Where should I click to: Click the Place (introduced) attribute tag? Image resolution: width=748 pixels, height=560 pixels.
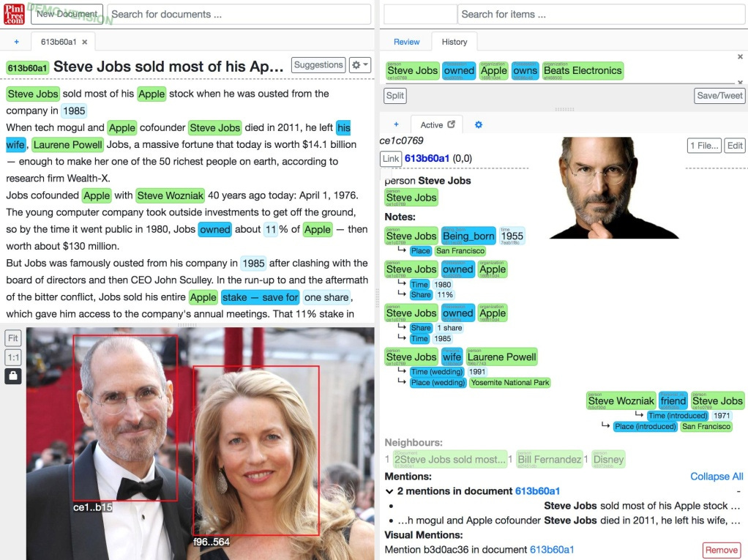(x=645, y=427)
